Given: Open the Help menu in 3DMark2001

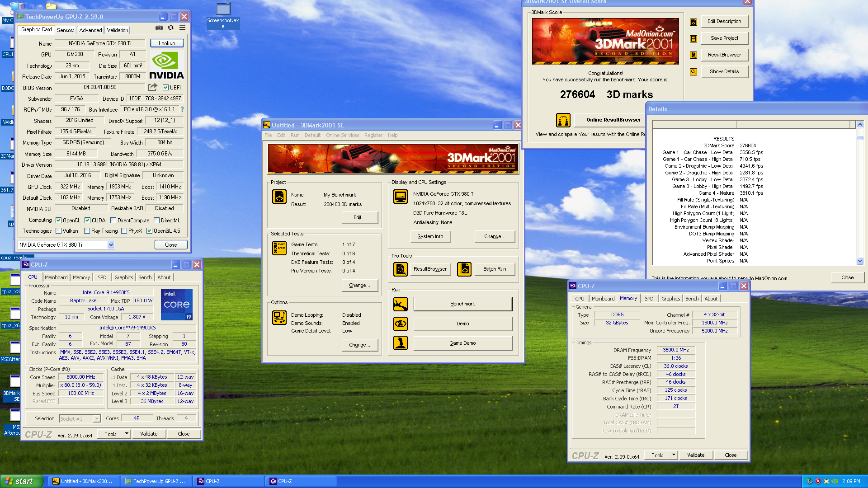Looking at the screenshot, I should [392, 135].
